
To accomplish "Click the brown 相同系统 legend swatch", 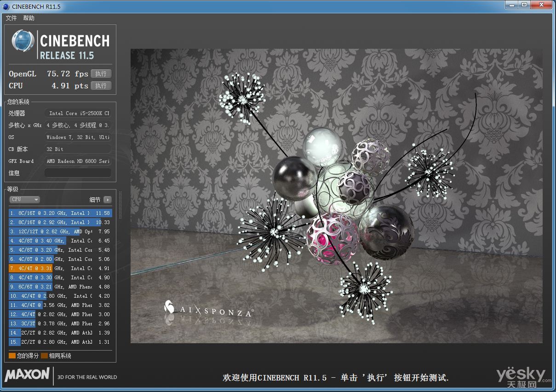I will (x=44, y=356).
